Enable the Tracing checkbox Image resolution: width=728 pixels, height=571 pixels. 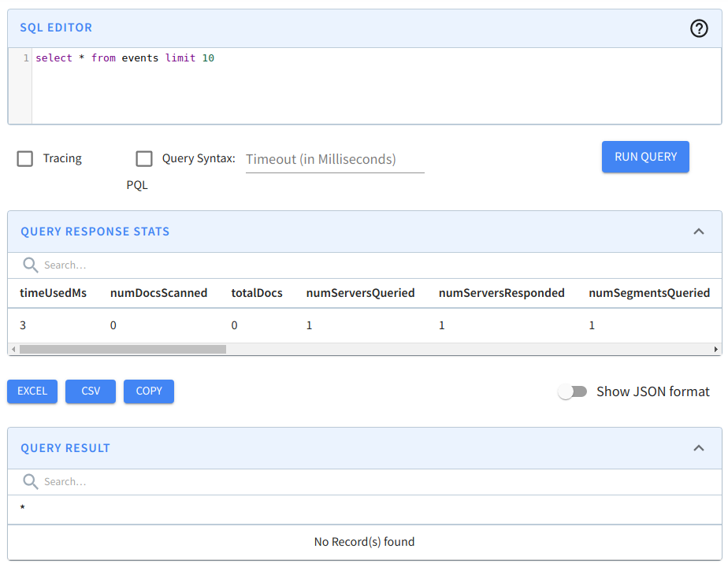24,158
